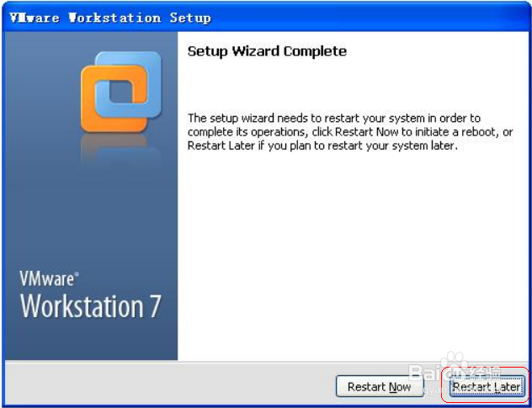Click the VMware Workstation Setup title bar
Viewport: 532px width, 408px height.
pyautogui.click(x=266, y=18)
